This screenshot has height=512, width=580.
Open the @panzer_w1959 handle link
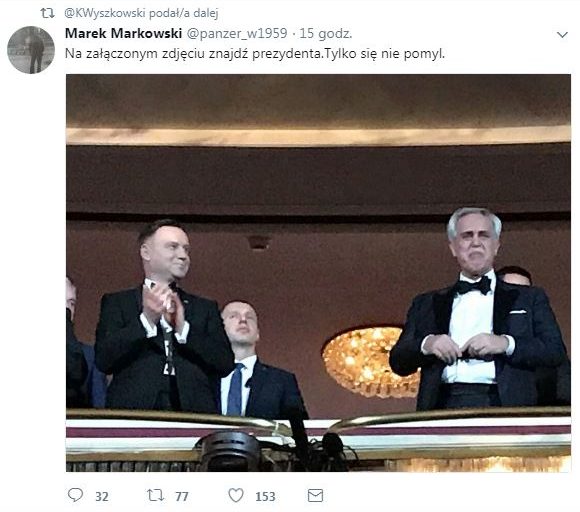(237, 33)
